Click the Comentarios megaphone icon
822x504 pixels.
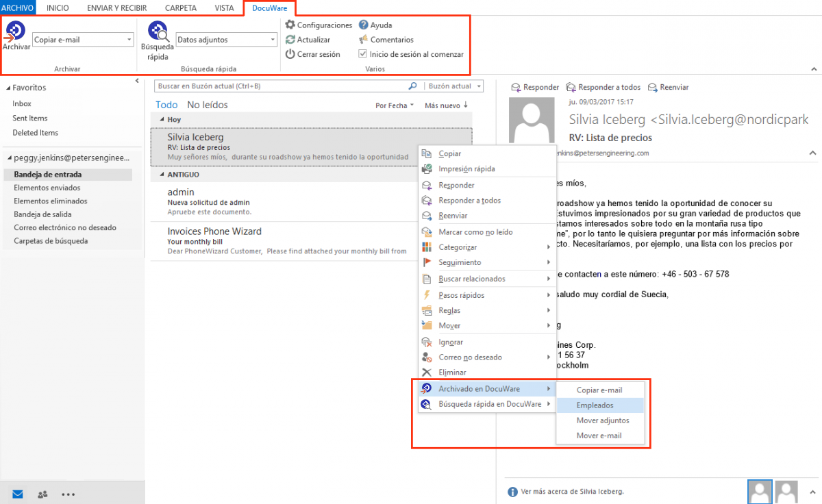tap(364, 40)
